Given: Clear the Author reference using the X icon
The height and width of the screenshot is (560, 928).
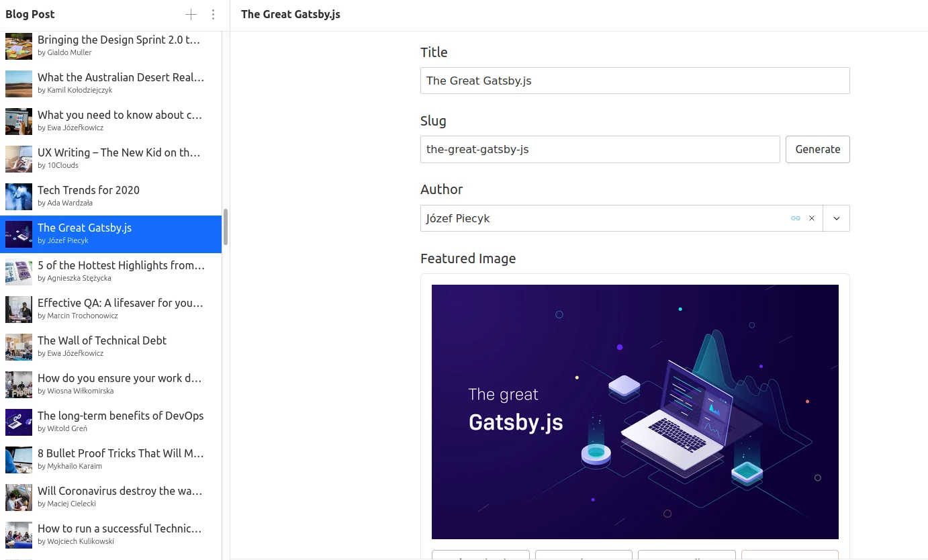Looking at the screenshot, I should click(812, 218).
